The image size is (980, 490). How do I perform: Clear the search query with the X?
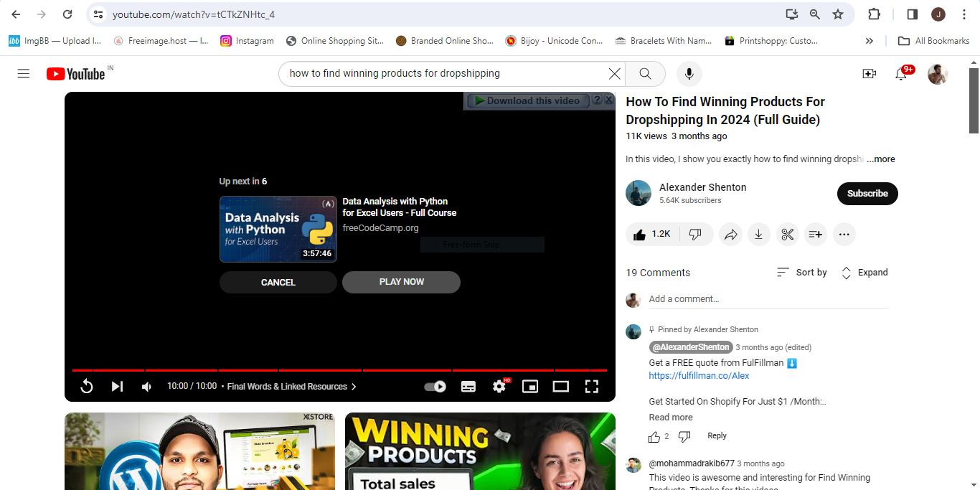[614, 73]
